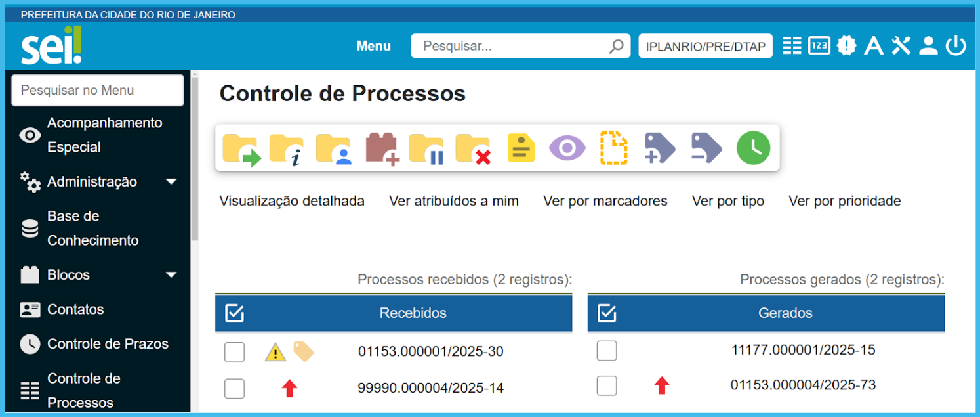The height and width of the screenshot is (417, 980).
Task: Toggle select-all checkbox in Recebidos header
Action: coord(234,313)
